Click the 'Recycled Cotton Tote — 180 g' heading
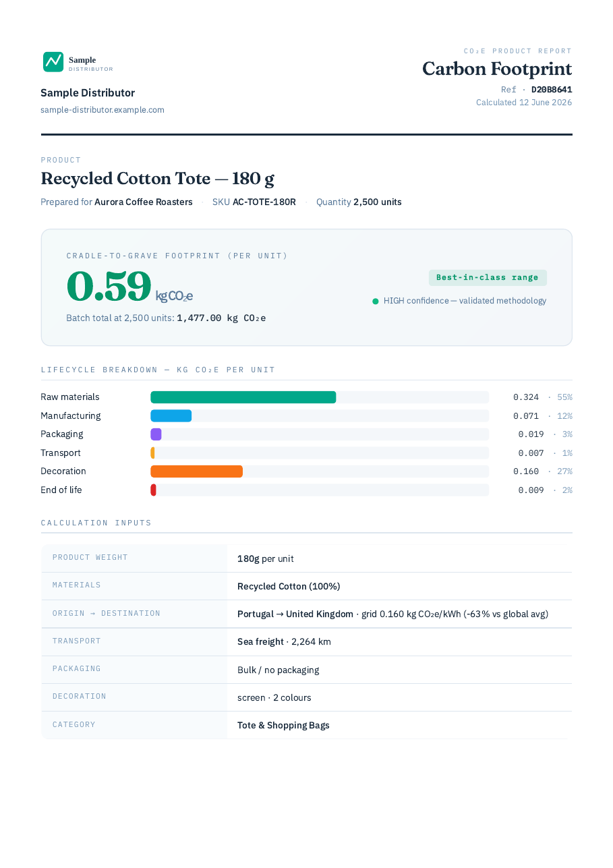Image resolution: width=613 pixels, height=868 pixels. [157, 179]
